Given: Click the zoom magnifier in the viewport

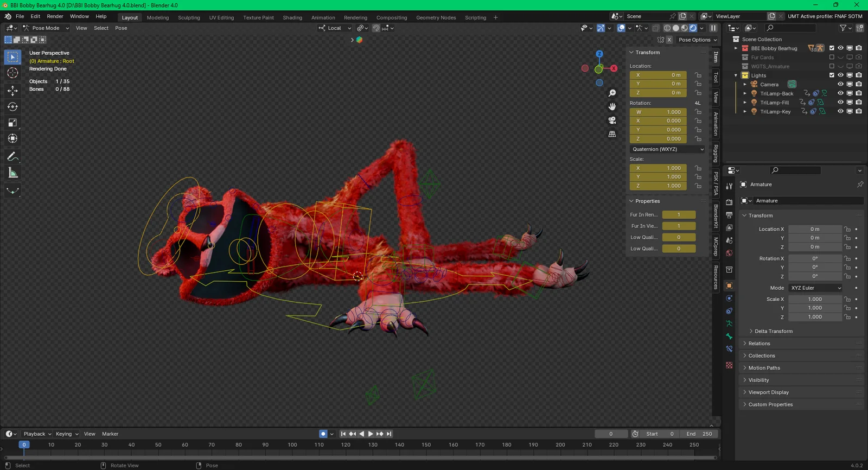Looking at the screenshot, I should tap(612, 93).
